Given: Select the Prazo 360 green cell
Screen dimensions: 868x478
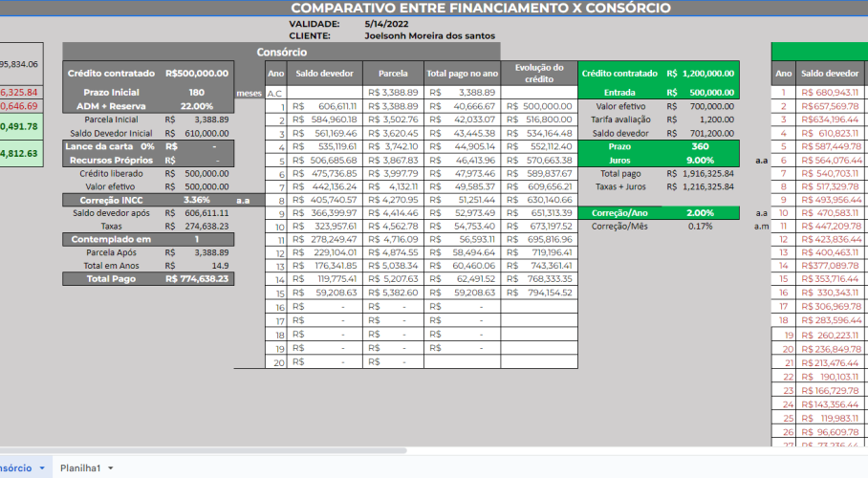Looking at the screenshot, I should (701, 147).
